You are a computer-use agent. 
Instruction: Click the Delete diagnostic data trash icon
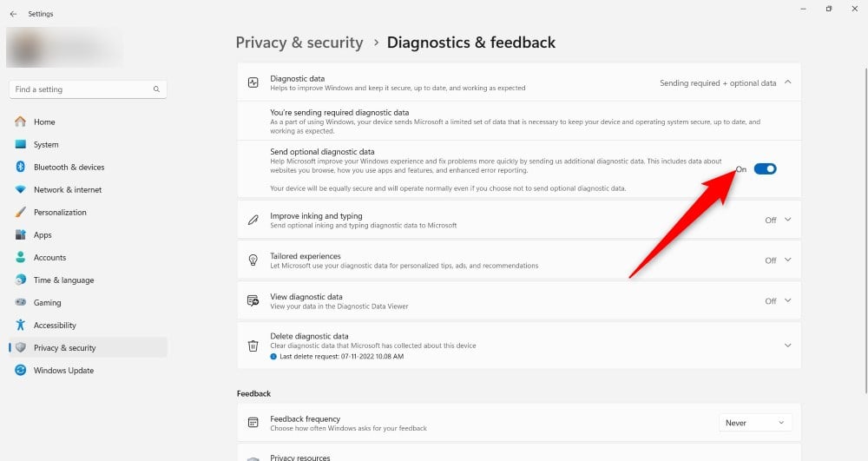click(253, 346)
